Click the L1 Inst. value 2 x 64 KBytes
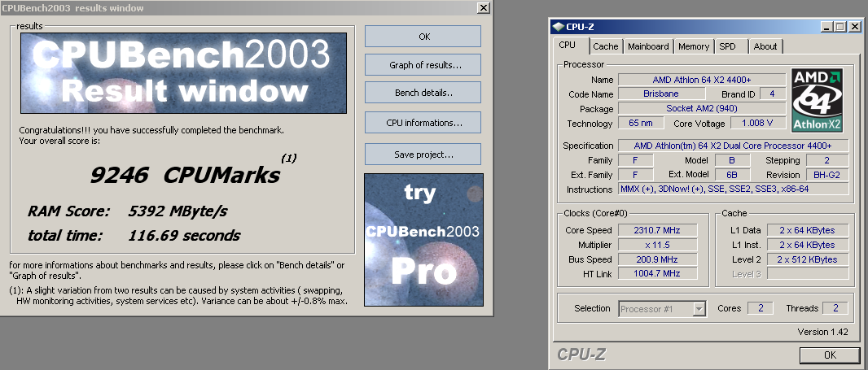The width and height of the screenshot is (868, 370). (807, 245)
